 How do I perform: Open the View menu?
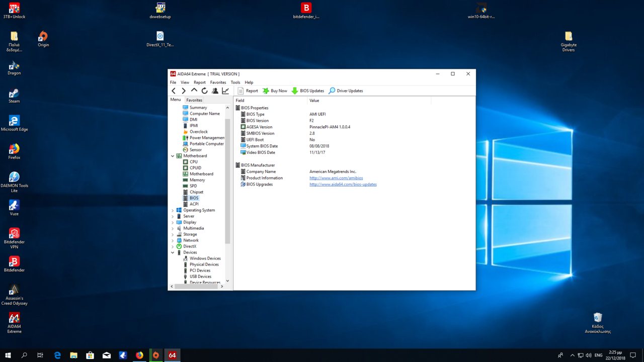coord(185,82)
